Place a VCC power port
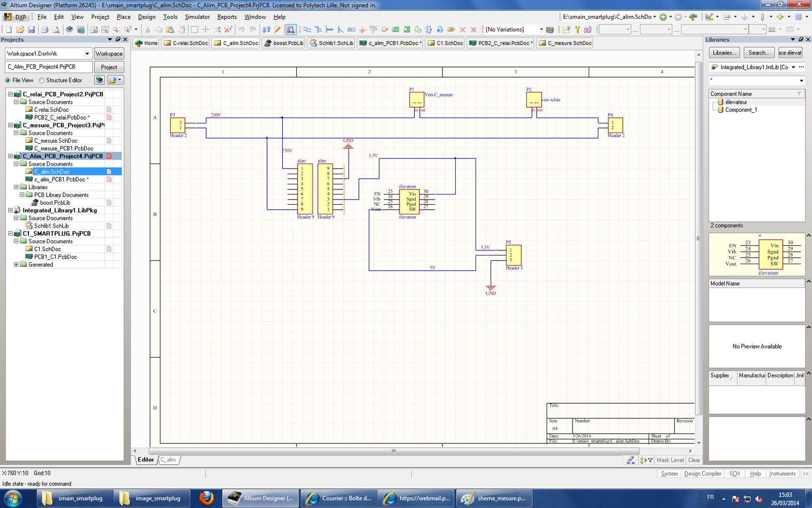This screenshot has height=508, width=812. pos(373,29)
